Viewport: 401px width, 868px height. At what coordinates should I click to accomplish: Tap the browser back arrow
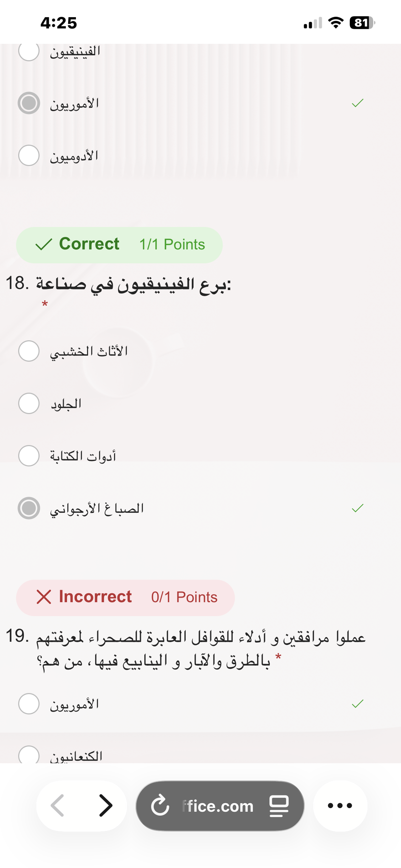pos(58,805)
